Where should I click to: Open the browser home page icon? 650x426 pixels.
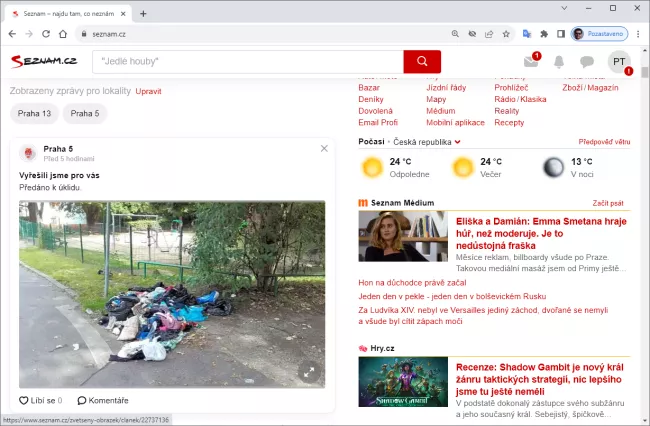[x=63, y=34]
